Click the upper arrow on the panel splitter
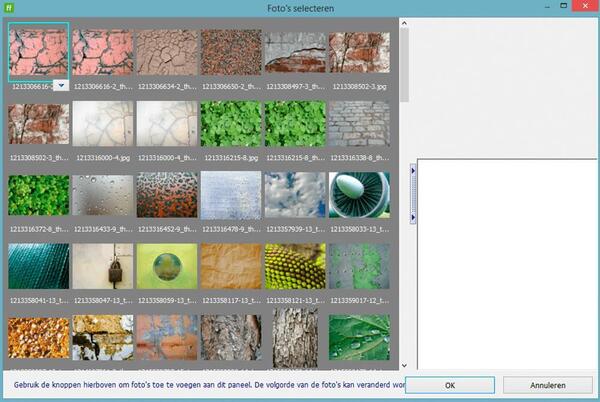The width and height of the screenshot is (600, 402). pos(414,171)
